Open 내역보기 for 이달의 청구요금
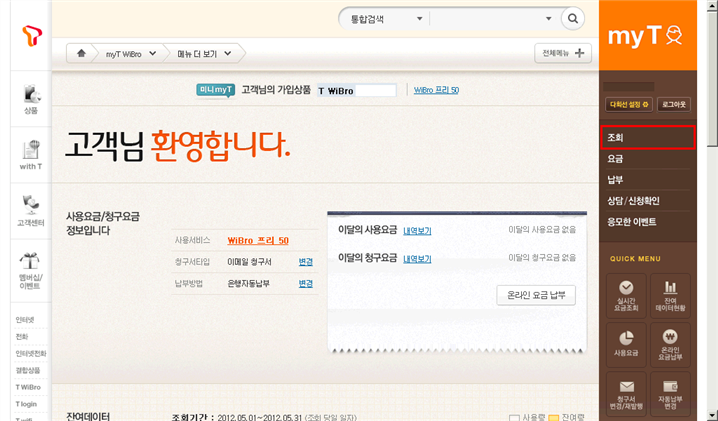Image resolution: width=718 pixels, height=421 pixels. tap(417, 259)
